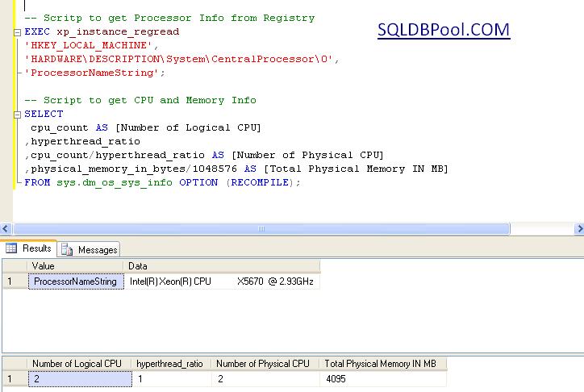Select the ProcessorNameString cell
Viewport: 584px width, 392px height.
coord(75,281)
